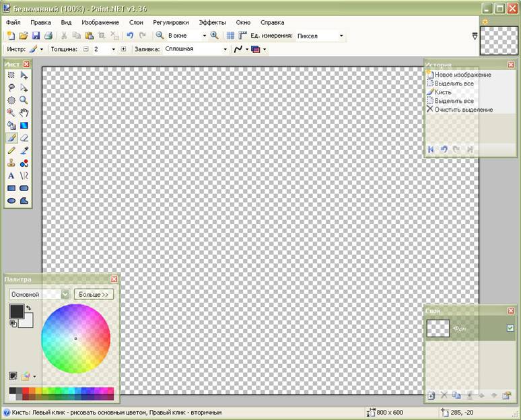Viewport: 521px width, 420px height.
Task: Toggle the pixel grid icon
Action: coord(230,36)
